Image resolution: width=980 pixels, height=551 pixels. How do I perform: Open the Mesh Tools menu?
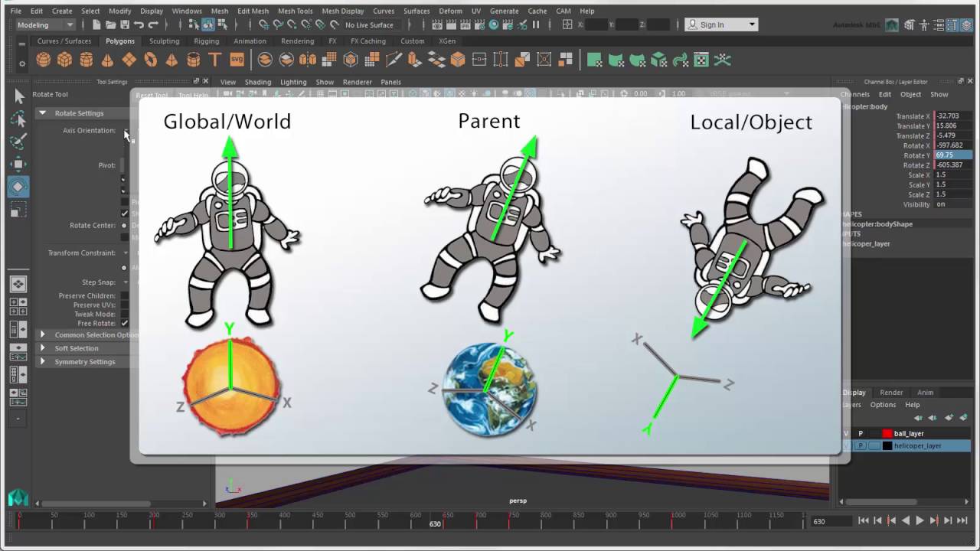pos(295,11)
